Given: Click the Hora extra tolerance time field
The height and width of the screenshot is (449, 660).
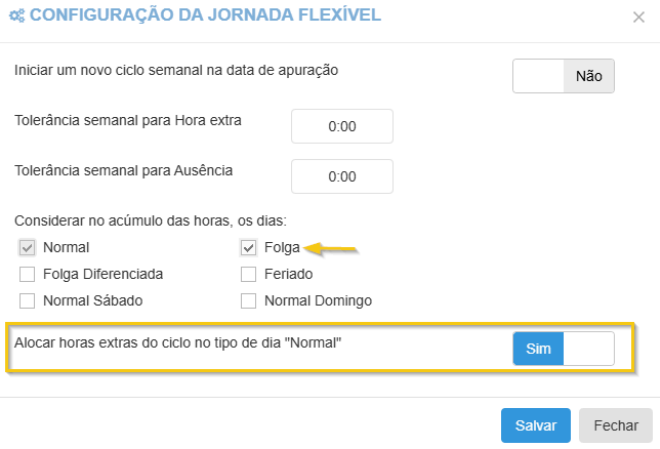Looking at the screenshot, I should coord(342,127).
